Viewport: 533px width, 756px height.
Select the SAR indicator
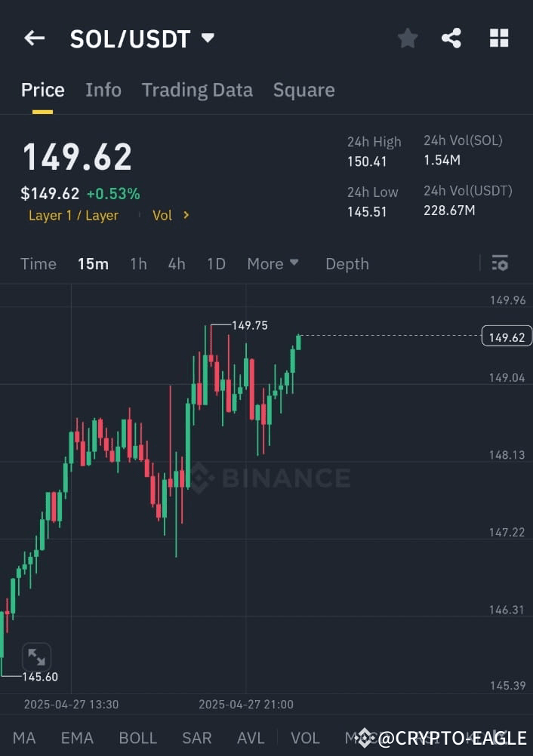(196, 738)
